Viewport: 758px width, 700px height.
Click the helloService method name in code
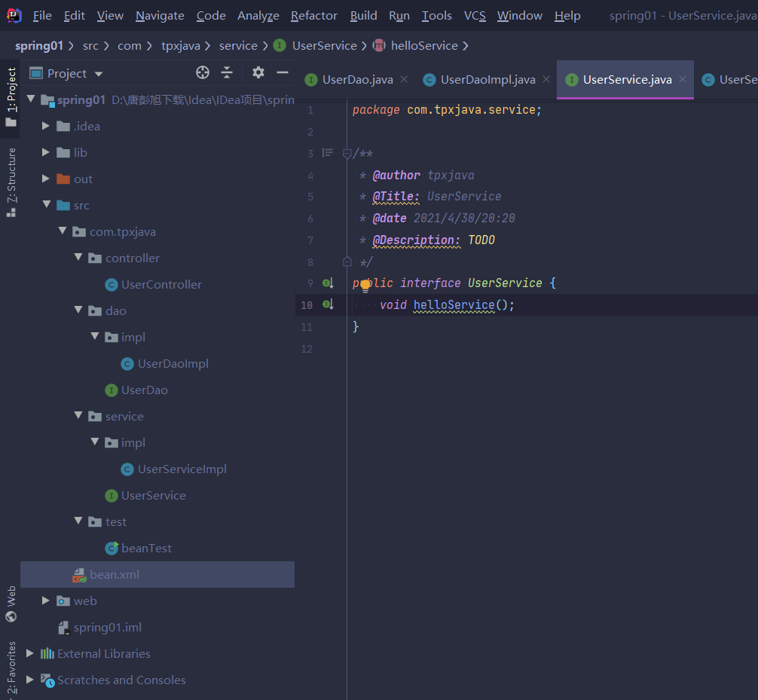pos(454,304)
